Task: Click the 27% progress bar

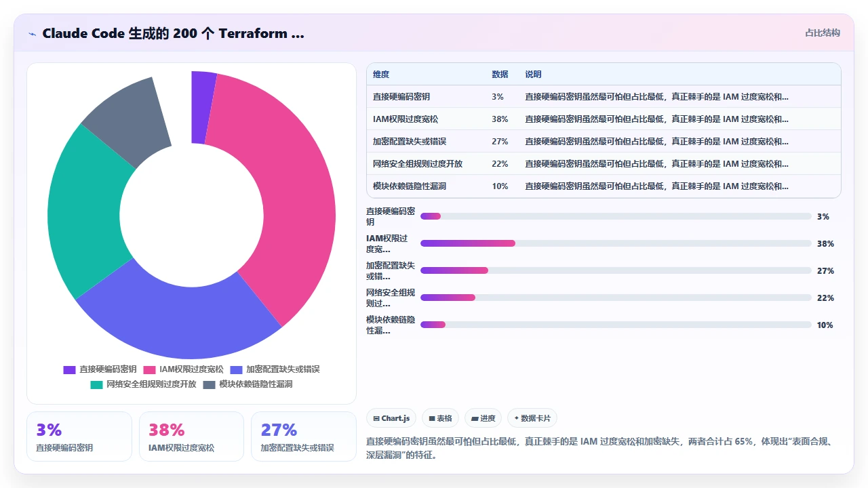Action: point(616,270)
